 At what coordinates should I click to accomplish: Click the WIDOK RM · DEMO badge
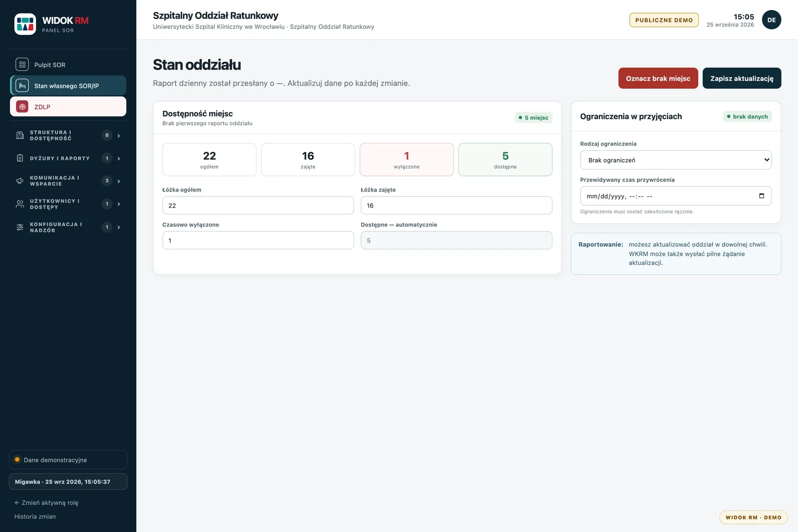[x=754, y=518]
